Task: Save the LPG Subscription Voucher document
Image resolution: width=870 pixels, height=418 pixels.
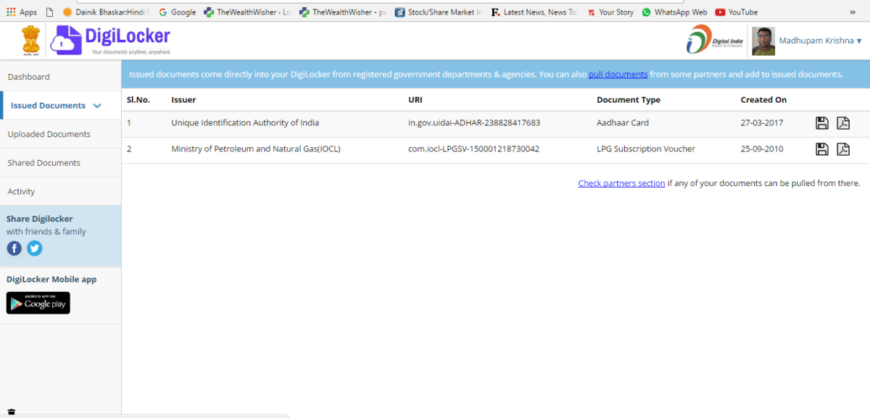Action: tap(822, 149)
